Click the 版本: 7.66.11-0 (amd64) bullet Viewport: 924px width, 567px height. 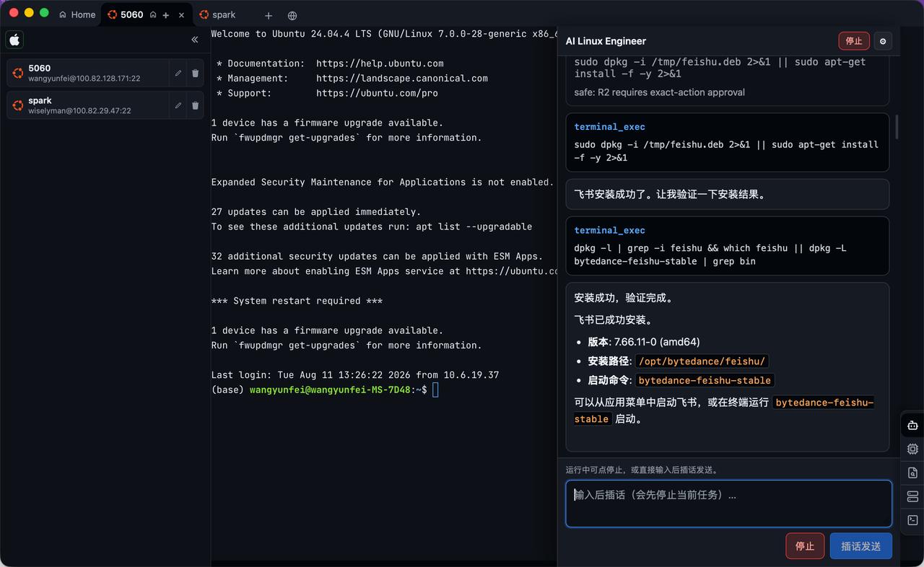coord(643,342)
